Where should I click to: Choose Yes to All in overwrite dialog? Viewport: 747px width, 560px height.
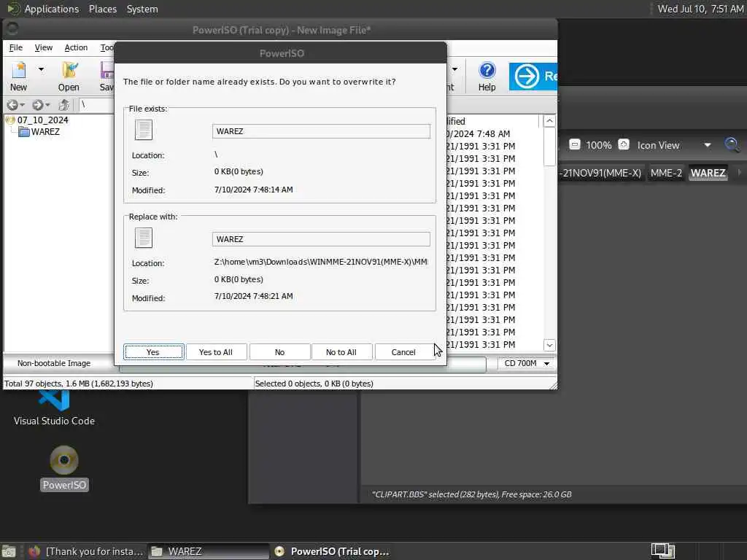click(x=216, y=352)
